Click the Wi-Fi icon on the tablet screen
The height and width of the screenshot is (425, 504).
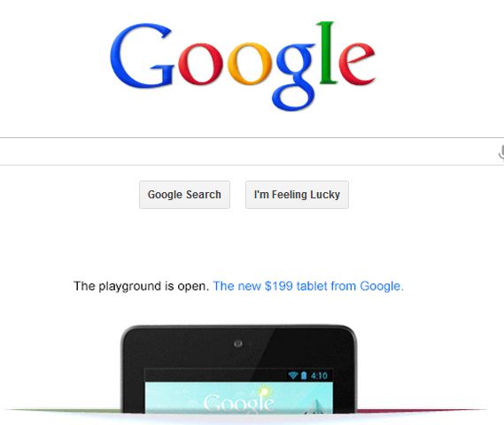293,375
